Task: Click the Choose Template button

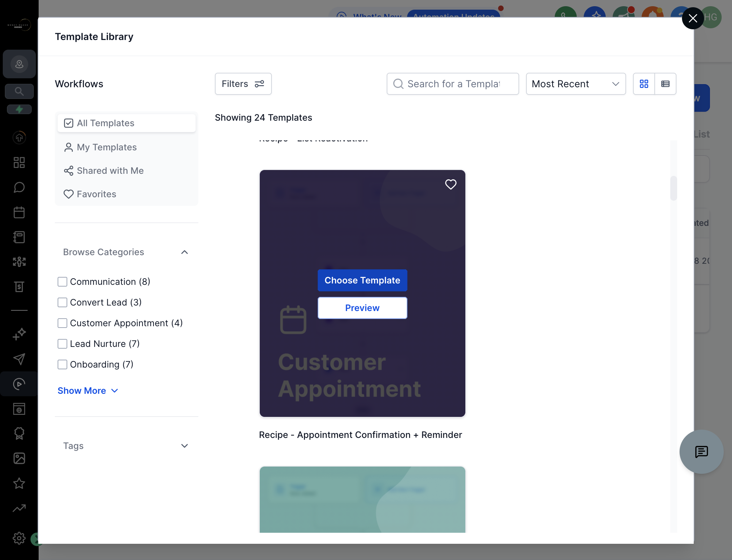Action: point(362,280)
